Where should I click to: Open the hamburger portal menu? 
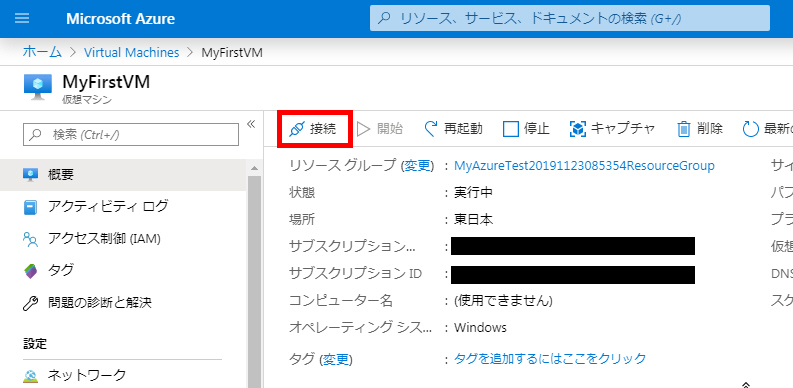tap(22, 19)
